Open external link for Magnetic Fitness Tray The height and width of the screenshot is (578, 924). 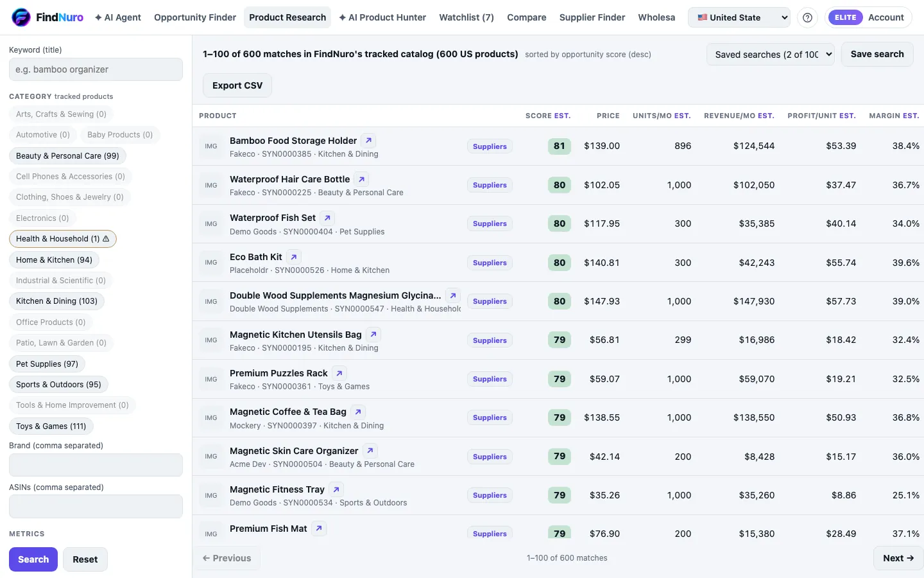pyautogui.click(x=336, y=489)
